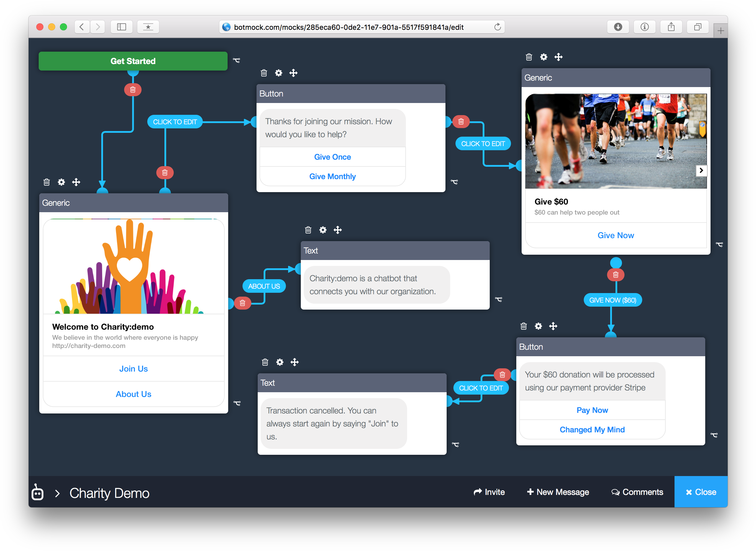Screen dimensions: 756x551
Task: Click move handle of Charity:demo chatbot Text block
Action: (x=338, y=230)
